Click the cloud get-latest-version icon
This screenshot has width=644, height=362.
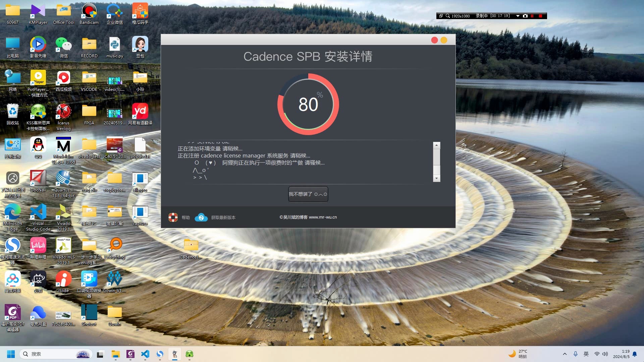[x=201, y=218]
